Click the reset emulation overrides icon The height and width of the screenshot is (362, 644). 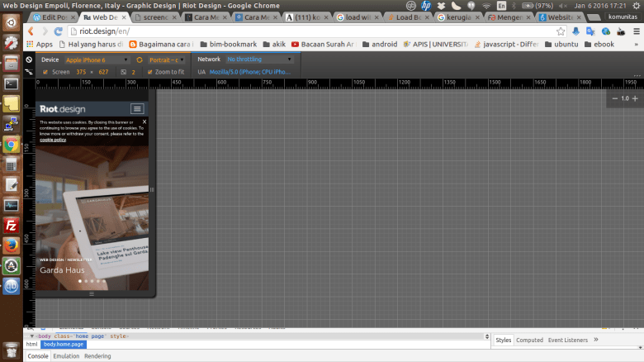(x=29, y=60)
